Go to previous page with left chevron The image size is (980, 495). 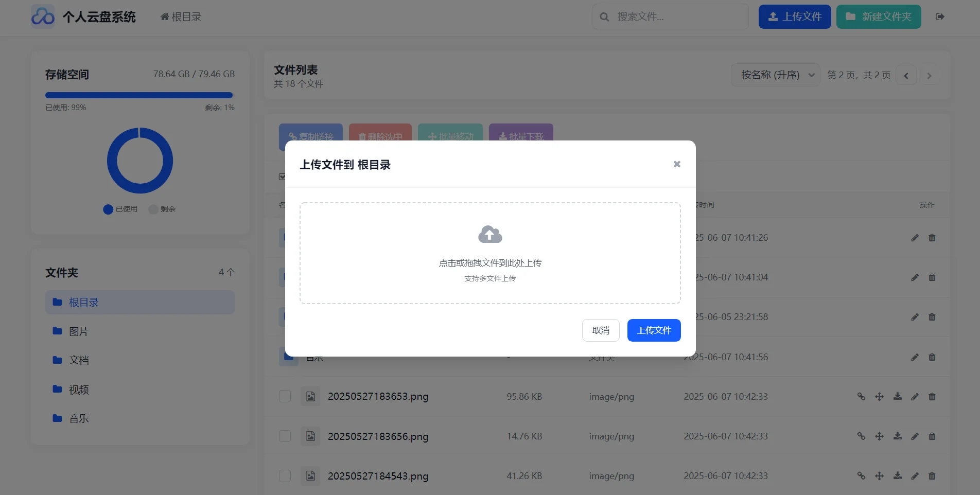(906, 76)
